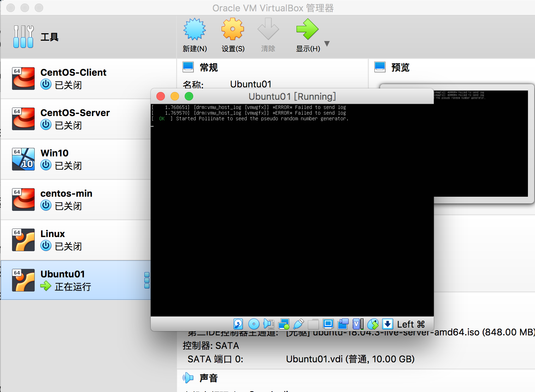Click the Ubuntu01 machine OS icon
Viewport: 535px width, 392px height.
coord(23,280)
